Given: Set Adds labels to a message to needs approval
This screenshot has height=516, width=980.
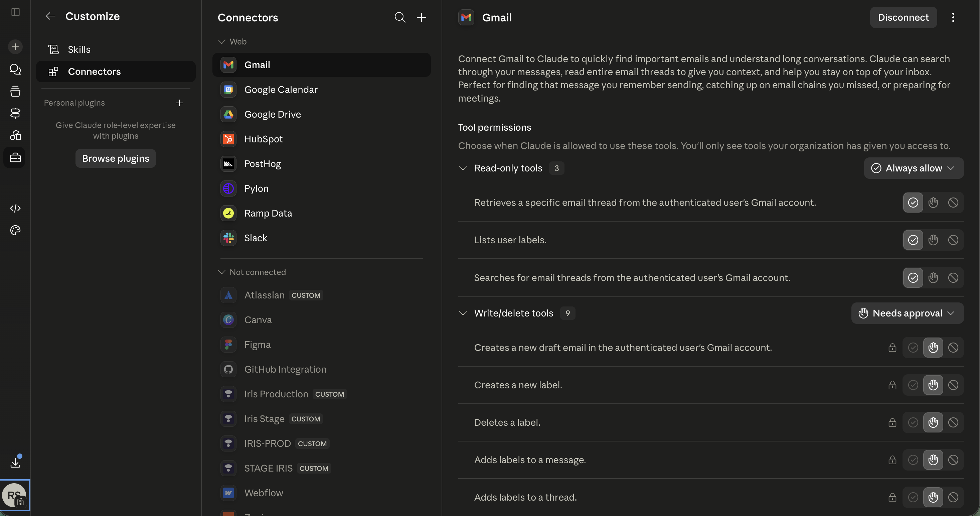Looking at the screenshot, I should click(x=933, y=460).
